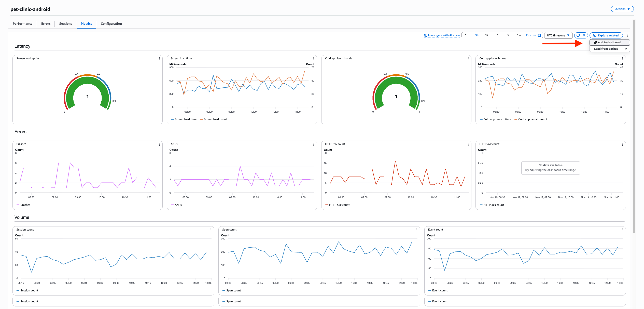Screen dimensions: 644x309
Task: Click the Explore related button
Action: tap(606, 35)
